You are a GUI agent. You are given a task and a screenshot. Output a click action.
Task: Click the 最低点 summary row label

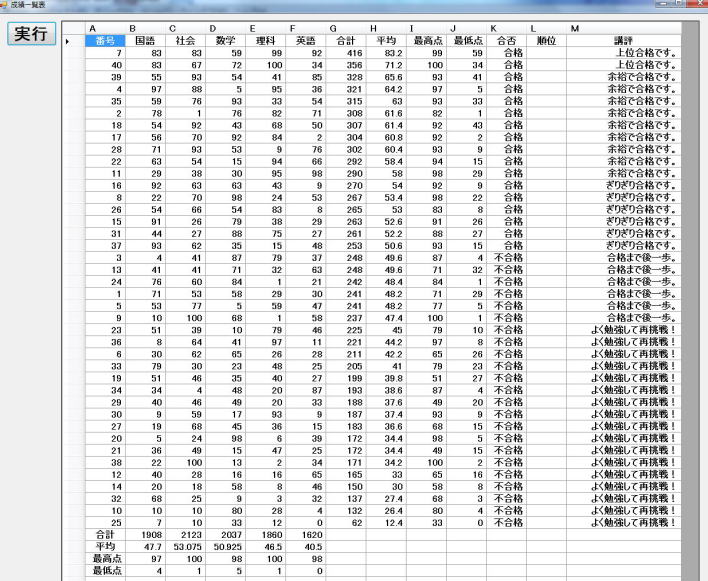(105, 571)
